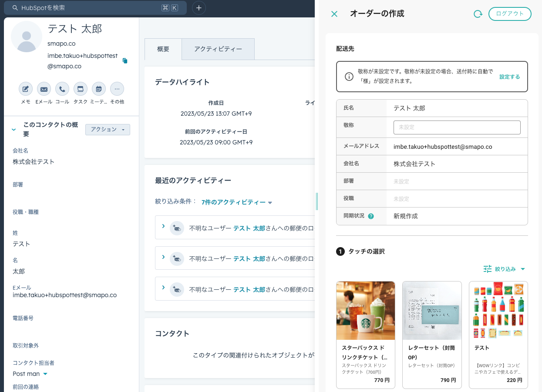Click the plus button beside search
542x392 pixels.
click(199, 8)
